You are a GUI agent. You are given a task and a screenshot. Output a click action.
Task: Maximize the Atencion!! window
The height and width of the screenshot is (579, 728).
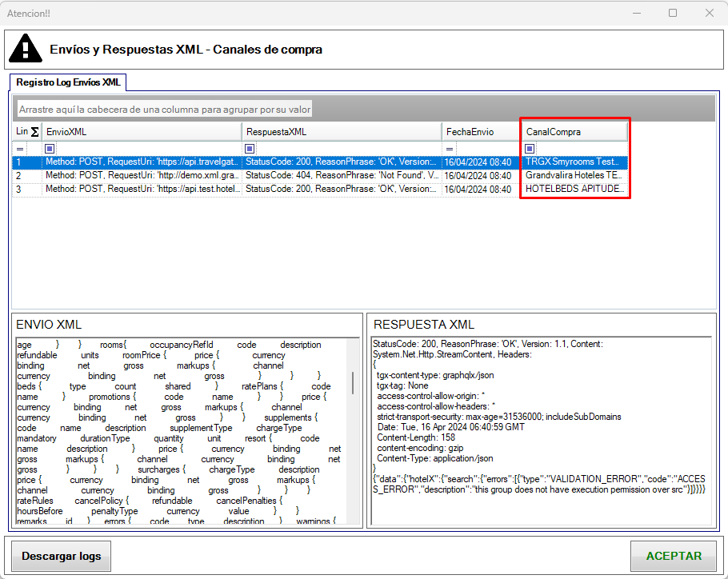(x=673, y=13)
